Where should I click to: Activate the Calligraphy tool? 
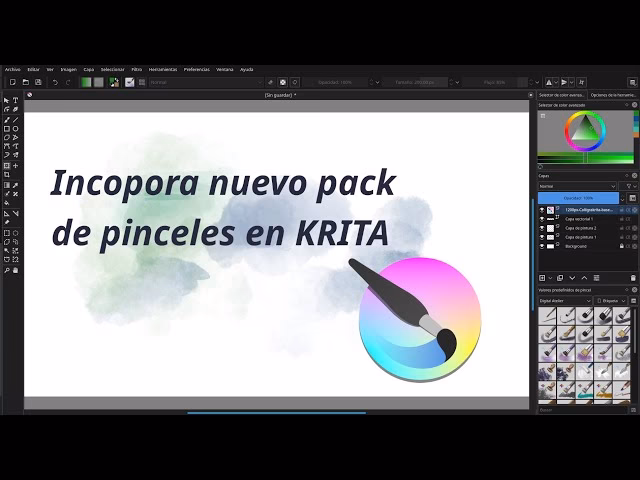pos(16,109)
